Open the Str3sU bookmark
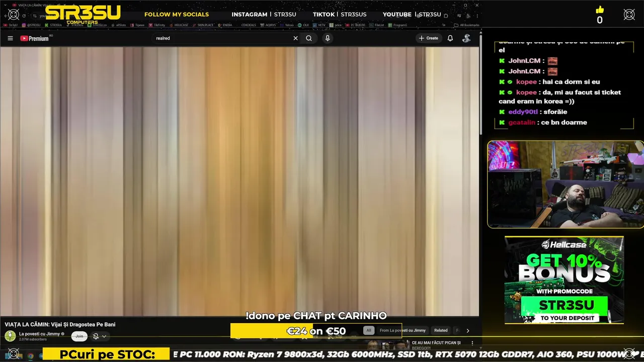Screen dimensions: 644x362 (11, 25)
